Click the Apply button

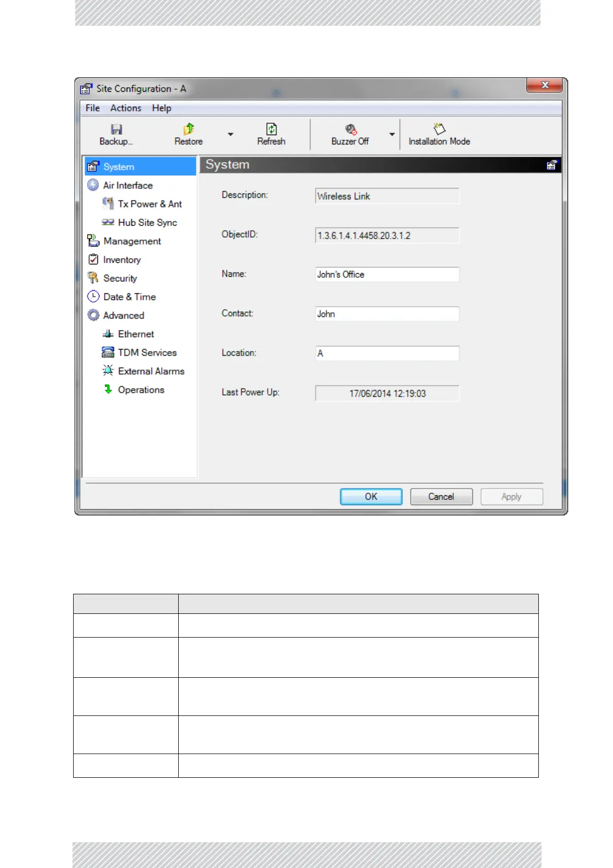pos(512,497)
